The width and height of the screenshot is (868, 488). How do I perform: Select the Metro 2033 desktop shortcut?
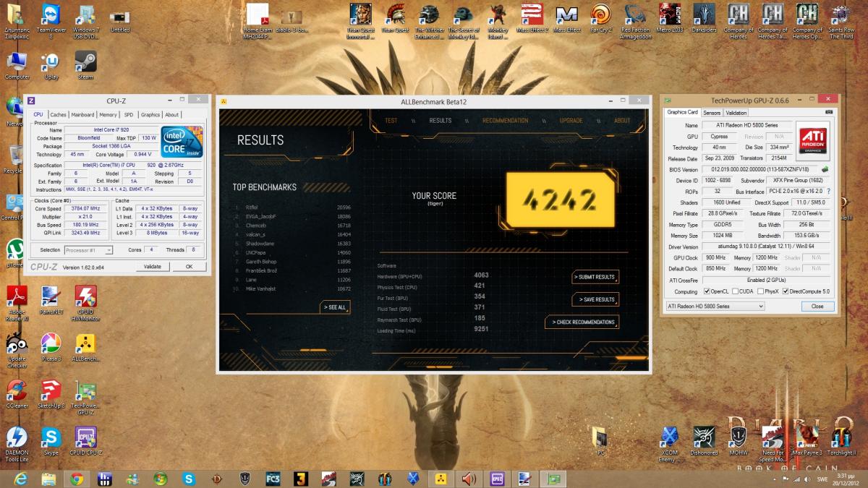[x=669, y=20]
